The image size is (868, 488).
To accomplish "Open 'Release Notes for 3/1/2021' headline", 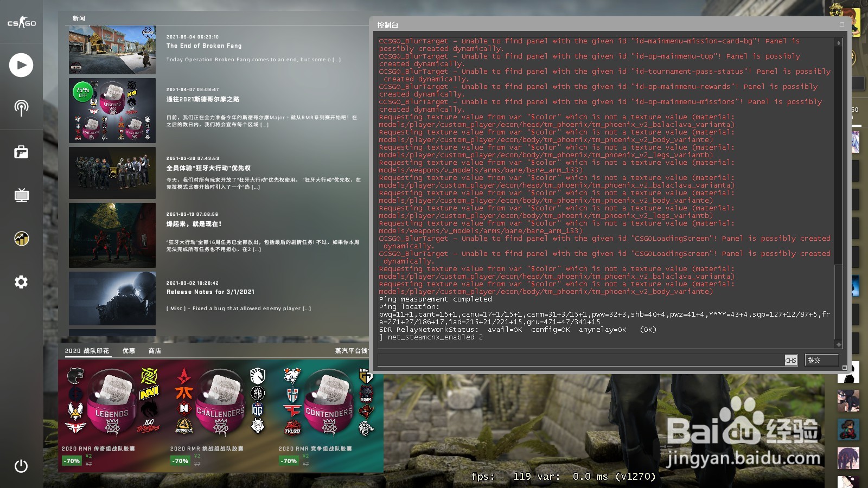I will pyautogui.click(x=210, y=292).
